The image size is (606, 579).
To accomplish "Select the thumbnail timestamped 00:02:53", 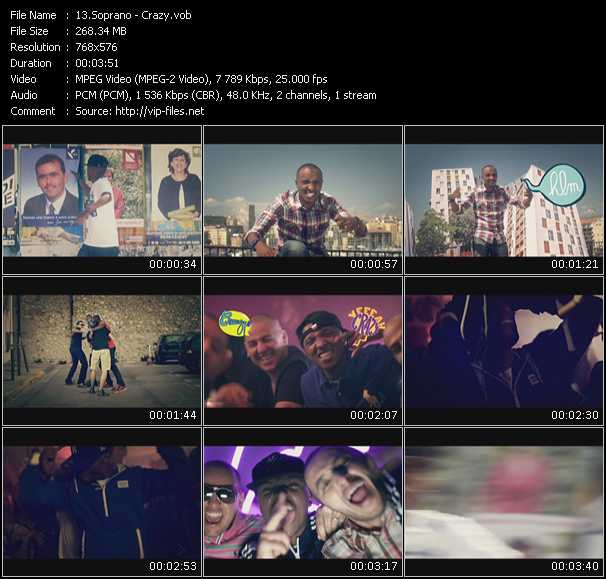I will click(x=102, y=502).
